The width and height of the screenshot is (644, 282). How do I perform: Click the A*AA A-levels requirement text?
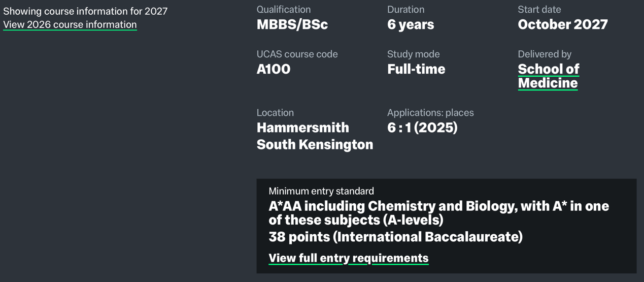438,213
